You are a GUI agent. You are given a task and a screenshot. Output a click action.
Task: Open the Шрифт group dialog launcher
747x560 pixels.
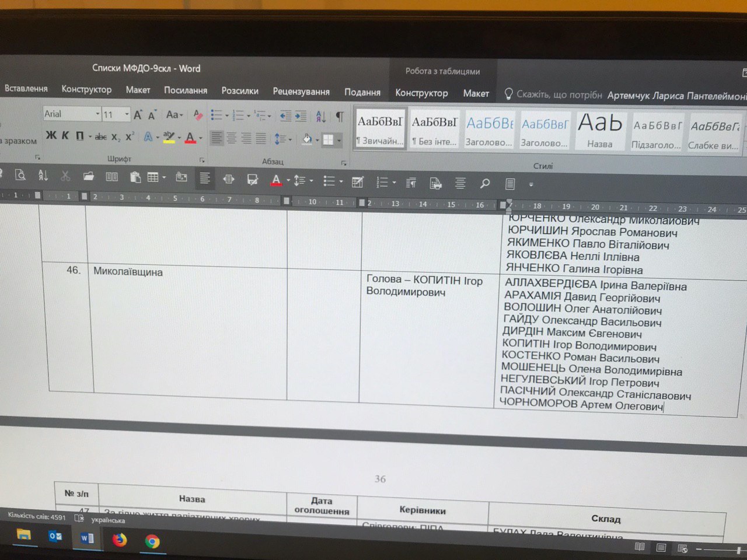(202, 160)
